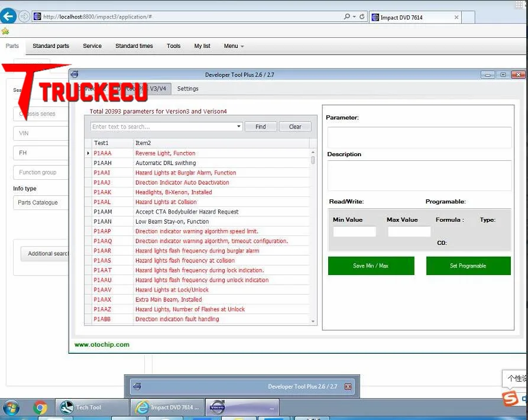Screen dimensions: 528x420
Task: Click the Min Value input field
Action: pos(355,231)
